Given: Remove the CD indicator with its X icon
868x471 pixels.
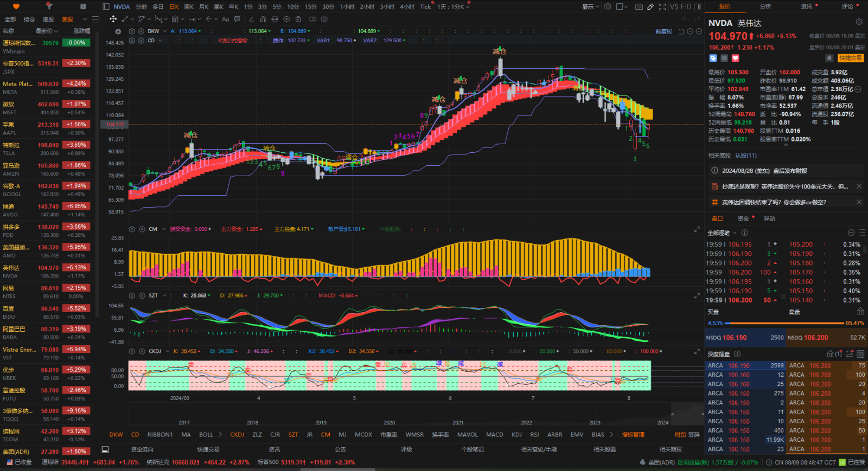Looking at the screenshot, I should click(141, 41).
